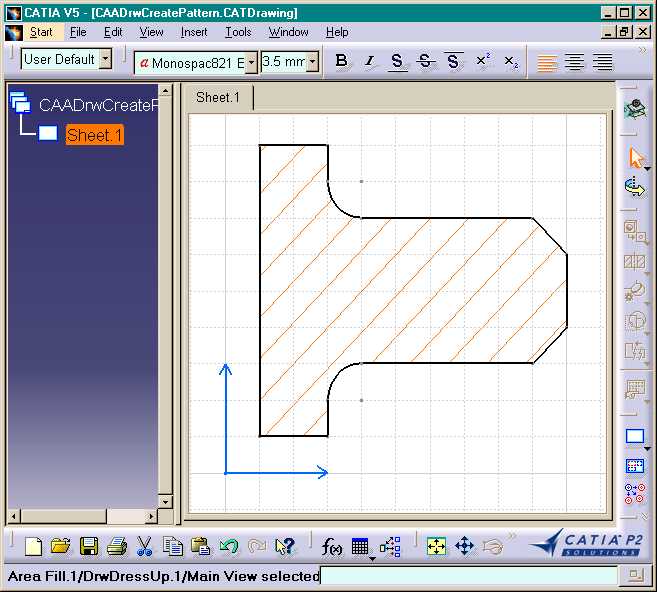The height and width of the screenshot is (592, 657).
Task: Click the Cut scissors icon
Action: [x=145, y=546]
